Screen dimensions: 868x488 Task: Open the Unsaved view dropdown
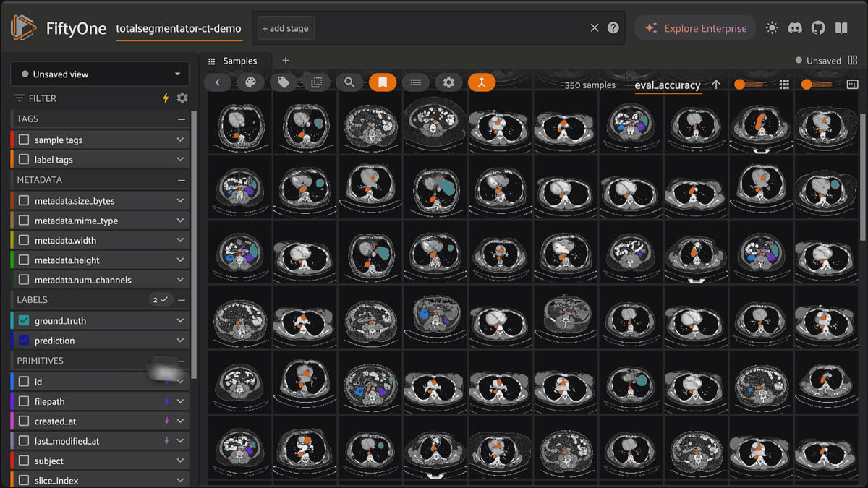pyautogui.click(x=100, y=74)
